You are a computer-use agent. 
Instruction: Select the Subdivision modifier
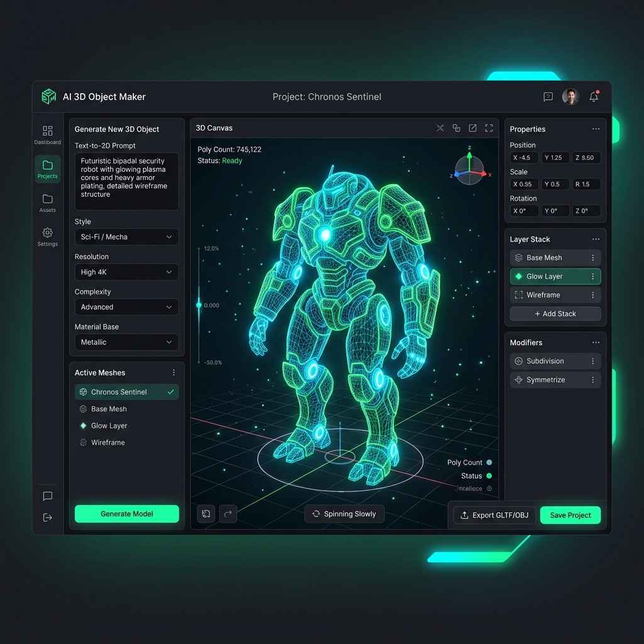click(555, 361)
